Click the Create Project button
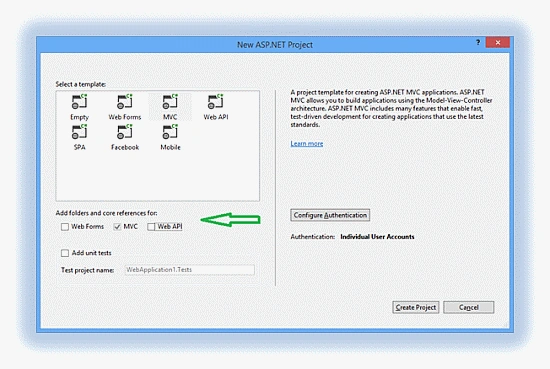The image size is (550, 369). point(416,307)
